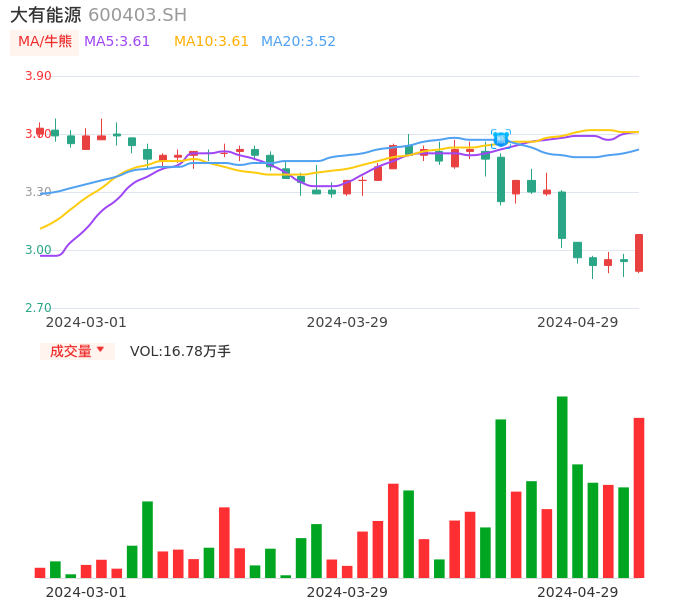Viewport: 686px width, 606px height.
Task: Click the stock name 大有能源
Action: pos(46,15)
